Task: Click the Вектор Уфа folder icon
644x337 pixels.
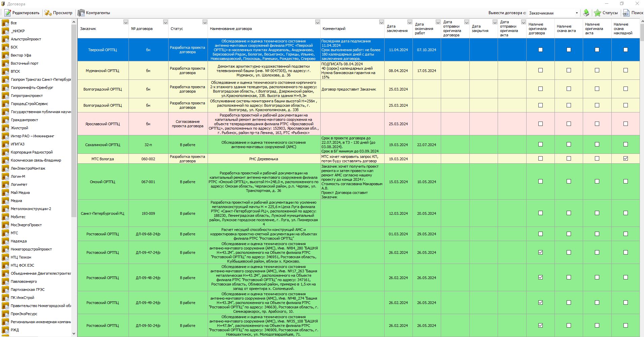Action: tap(5, 55)
